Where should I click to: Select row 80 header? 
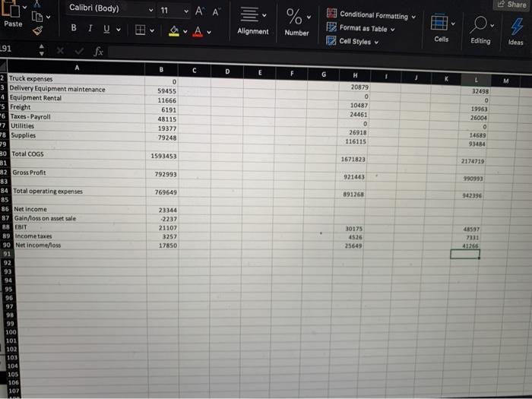pyautogui.click(x=3, y=154)
